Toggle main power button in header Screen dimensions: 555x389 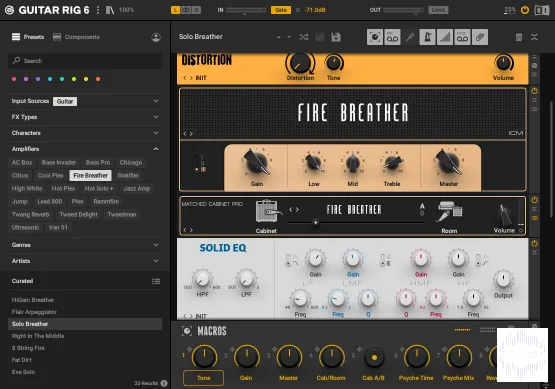[525, 10]
